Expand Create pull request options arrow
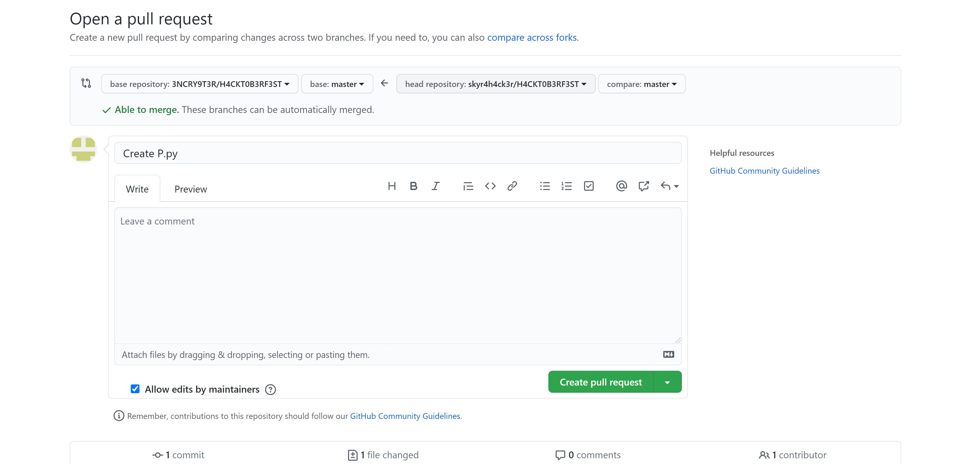Viewport: 980px width, 464px height. (x=667, y=382)
